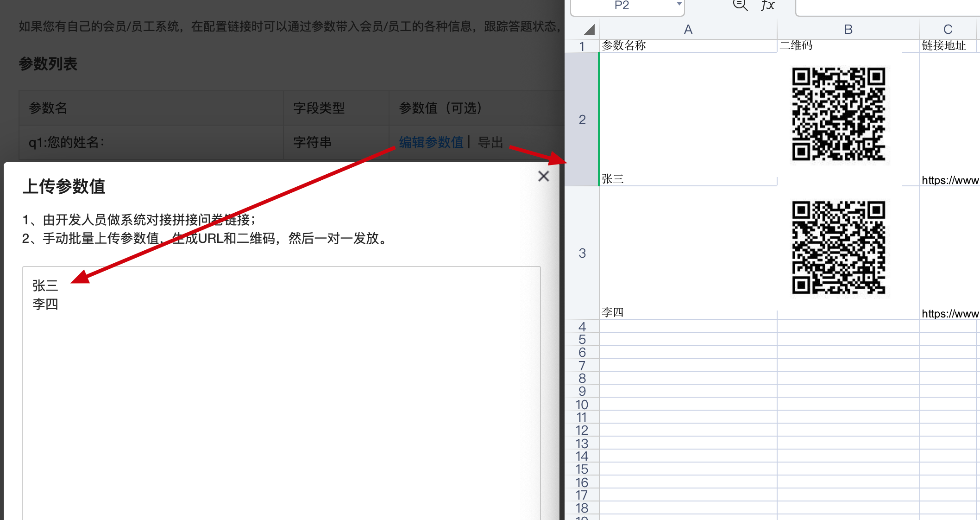Screen dimensions: 980x520
Task: Click the 参数名 column header
Action: (151, 108)
